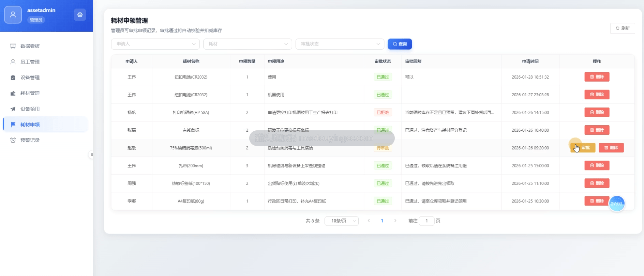
Task: Open the 审批状态 filter dropdown
Action: 340,44
